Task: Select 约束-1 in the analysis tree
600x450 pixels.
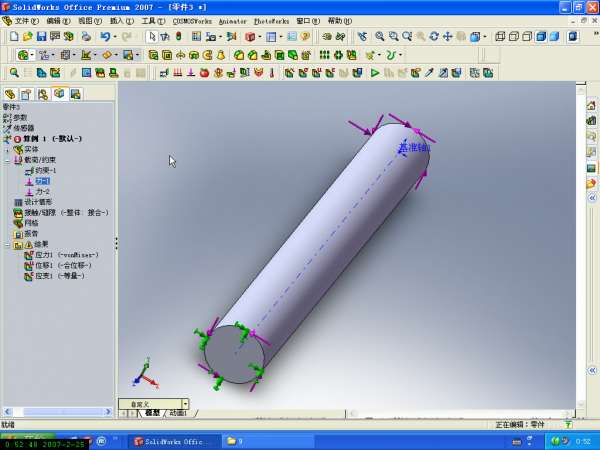Action: (x=46, y=171)
